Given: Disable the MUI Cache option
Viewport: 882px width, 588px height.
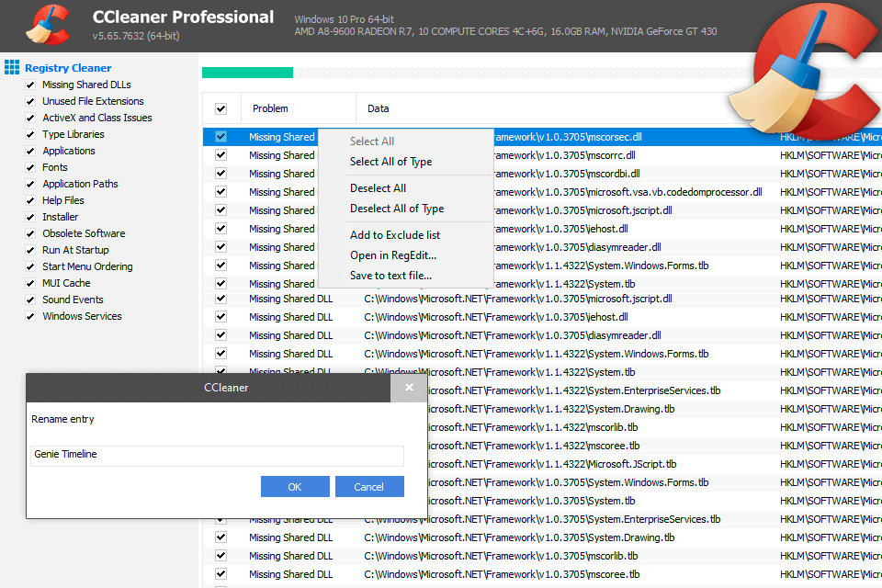Looking at the screenshot, I should (x=30, y=284).
